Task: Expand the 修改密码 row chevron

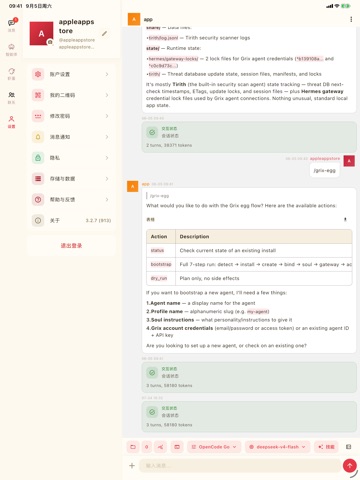Action: (x=107, y=116)
